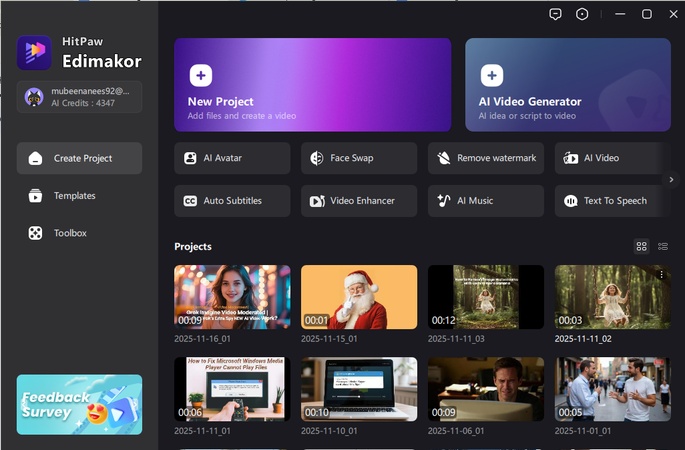Image resolution: width=685 pixels, height=450 pixels.
Task: Open the three-dot menu on project 2025-11-11_02
Action: pyautogui.click(x=661, y=274)
